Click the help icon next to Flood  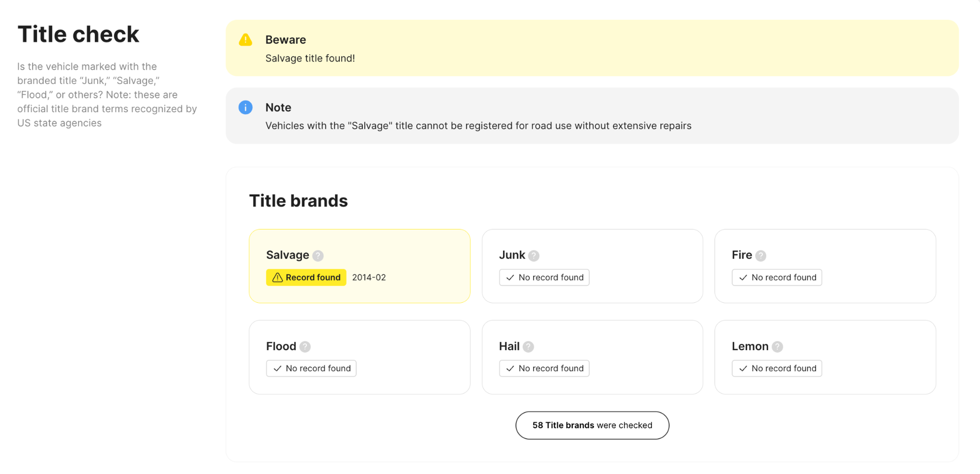(305, 347)
